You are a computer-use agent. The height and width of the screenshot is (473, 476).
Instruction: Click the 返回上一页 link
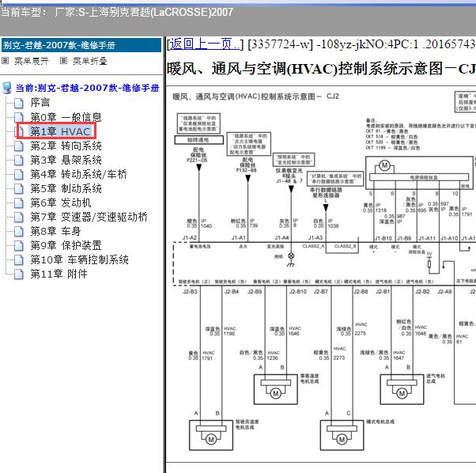pos(203,44)
